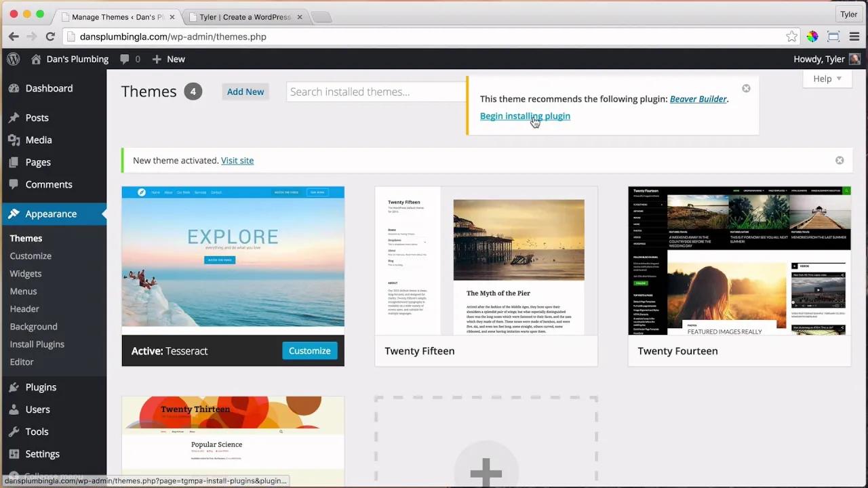This screenshot has width=868, height=488.
Task: Open Themes submenu item
Action: 26,239
